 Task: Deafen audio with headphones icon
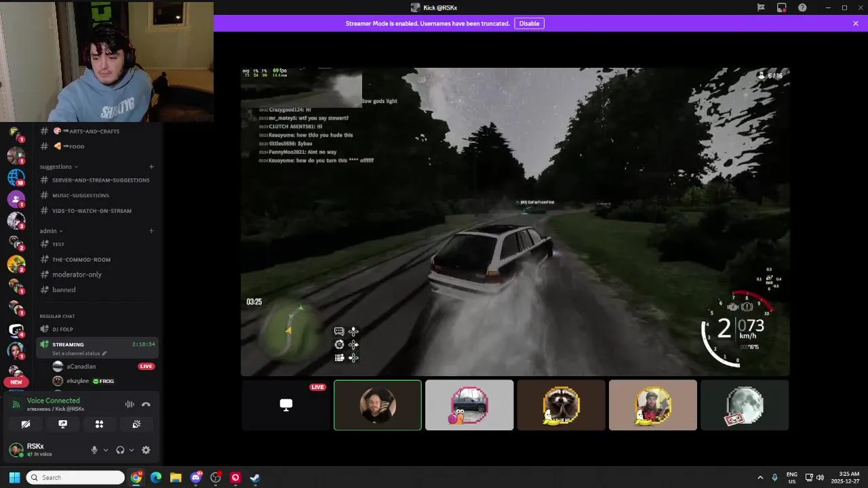click(120, 450)
